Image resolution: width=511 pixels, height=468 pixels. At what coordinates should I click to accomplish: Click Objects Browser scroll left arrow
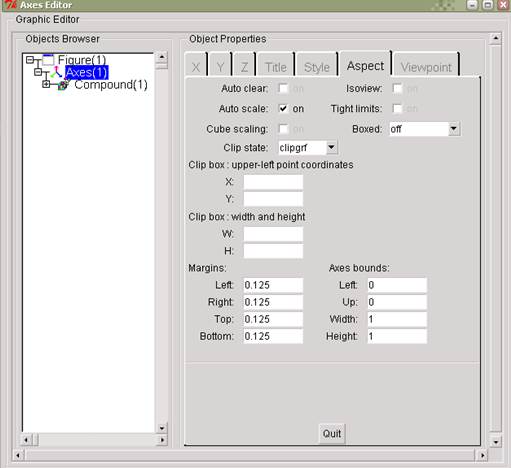(x=26, y=440)
